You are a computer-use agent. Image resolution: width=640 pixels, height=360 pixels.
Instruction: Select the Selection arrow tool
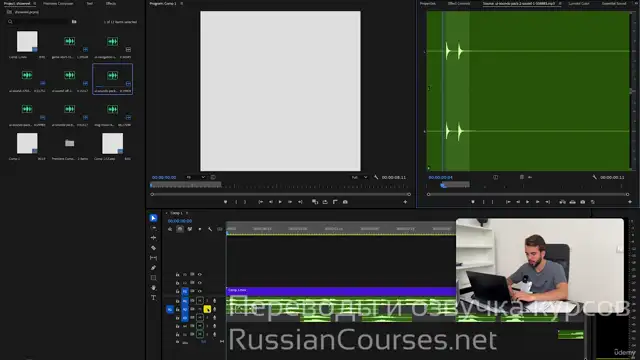(x=153, y=218)
